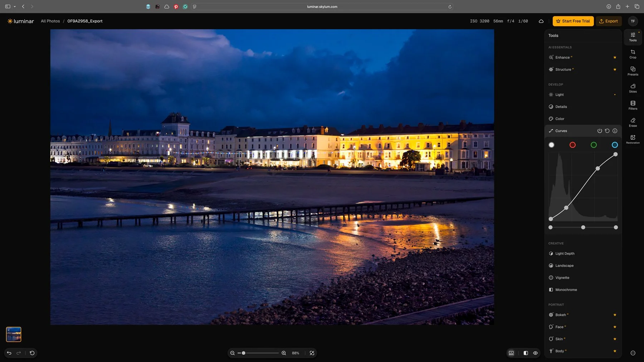644x362 pixels.
Task: Click the Pinterest extension icon
Action: (x=176, y=6)
